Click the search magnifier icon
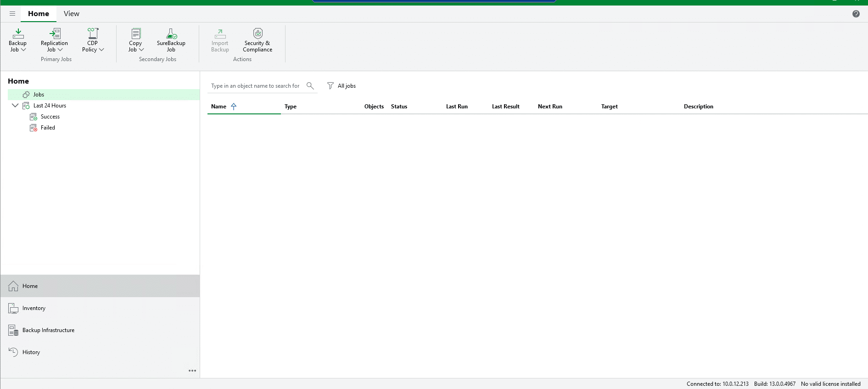The width and height of the screenshot is (868, 389). pos(310,86)
